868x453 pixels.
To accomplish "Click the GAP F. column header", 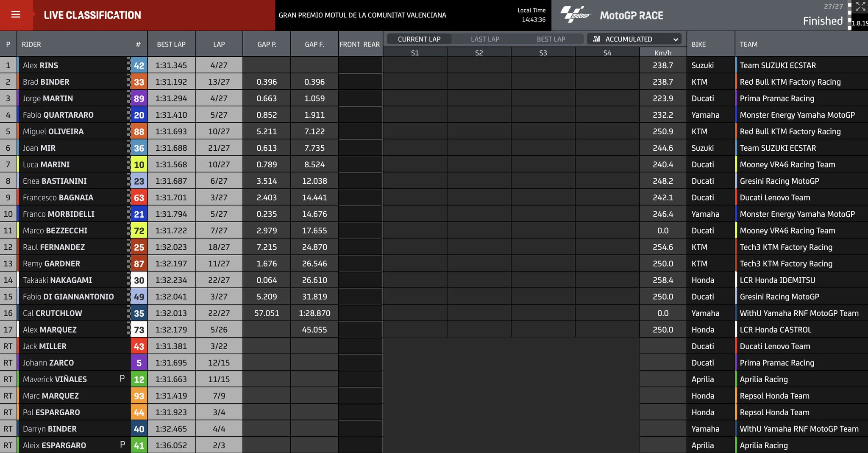I will [x=314, y=44].
